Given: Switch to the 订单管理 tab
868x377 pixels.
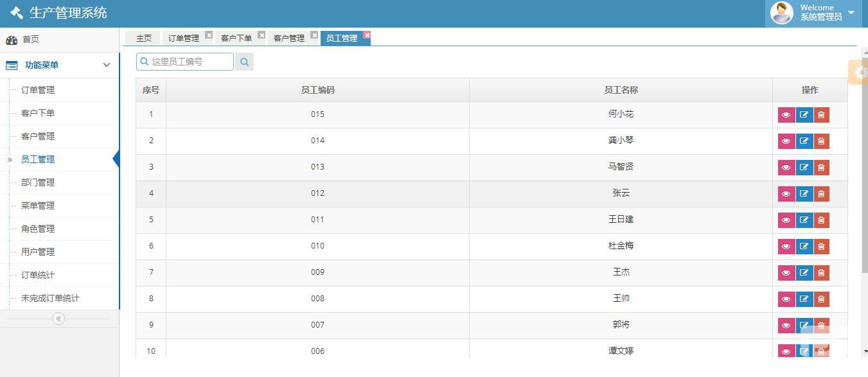Looking at the screenshot, I should tap(184, 39).
